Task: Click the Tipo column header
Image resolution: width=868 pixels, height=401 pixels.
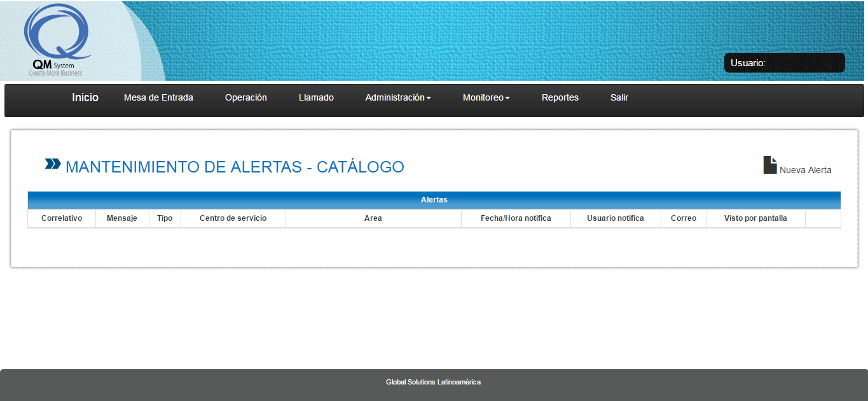Action: (x=165, y=218)
